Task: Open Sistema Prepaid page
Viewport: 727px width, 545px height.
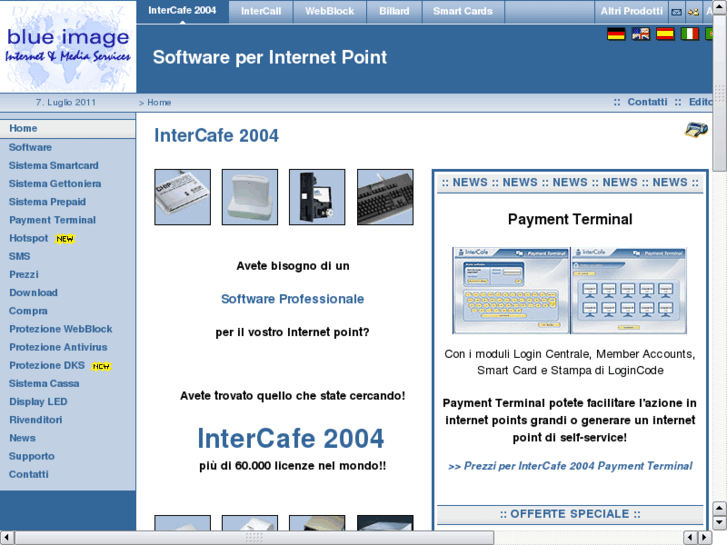Action: pyautogui.click(x=47, y=202)
